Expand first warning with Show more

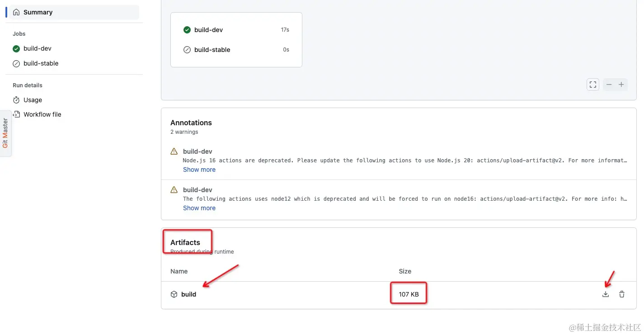199,170
